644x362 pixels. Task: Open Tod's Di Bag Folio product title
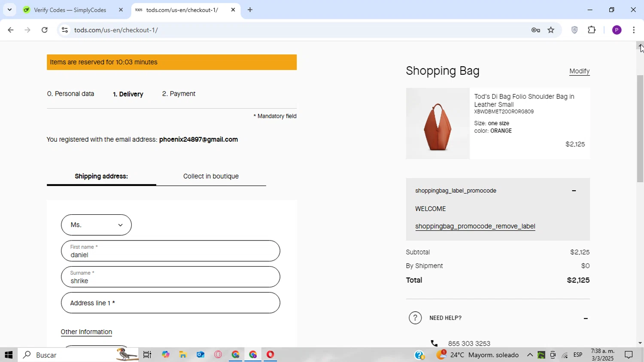coord(524,100)
